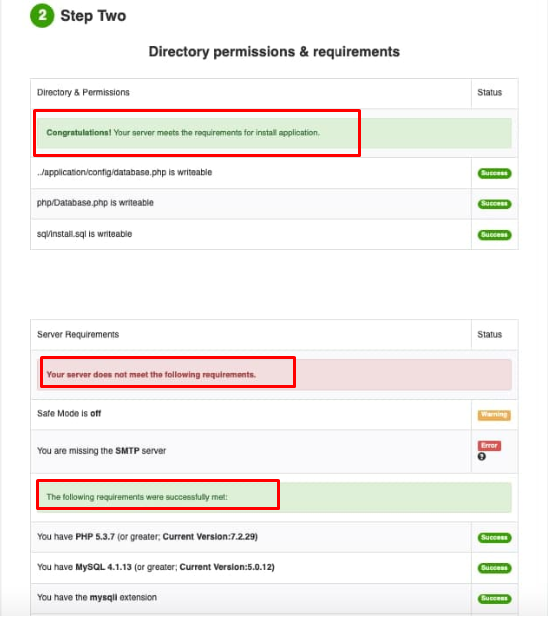Click the Server Requirements table header
Screen dimensions: 548x617
point(78,334)
